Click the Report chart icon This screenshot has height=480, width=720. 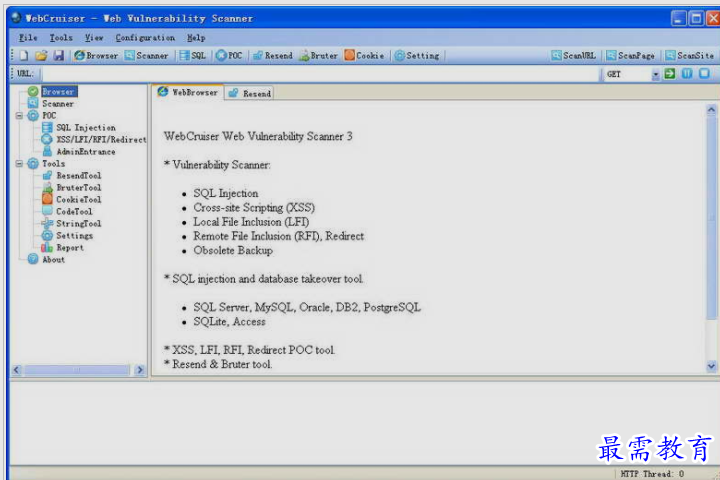tap(47, 247)
